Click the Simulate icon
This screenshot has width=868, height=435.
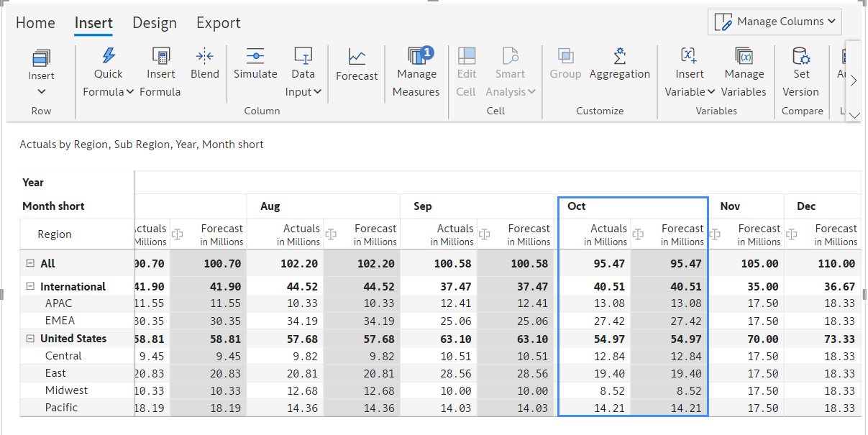click(255, 56)
